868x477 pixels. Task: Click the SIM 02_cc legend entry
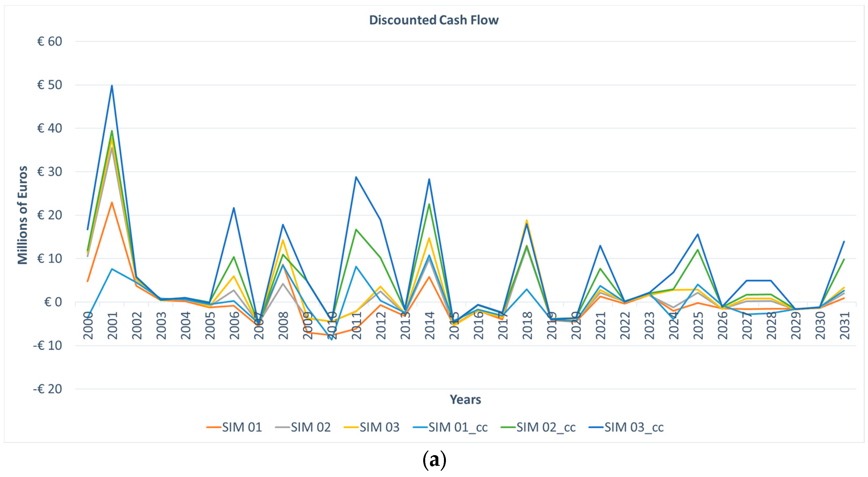click(546, 427)
